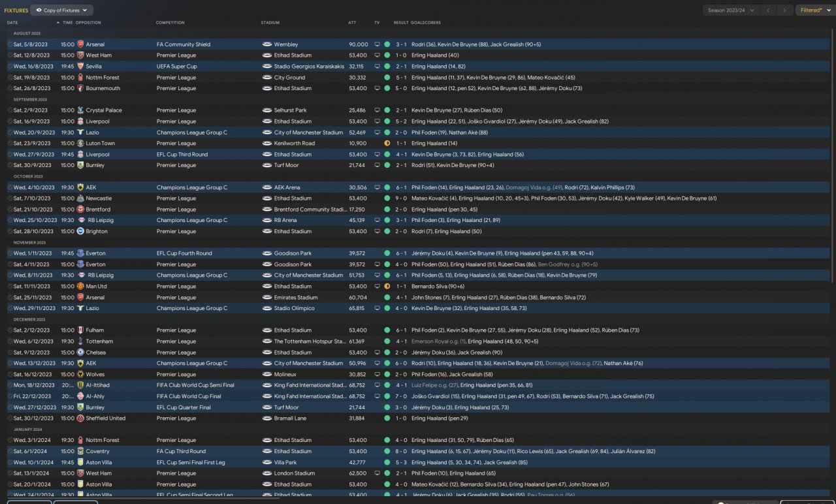Click the green win indicator in Brighton row
This screenshot has width=836, height=504.
tap(387, 231)
